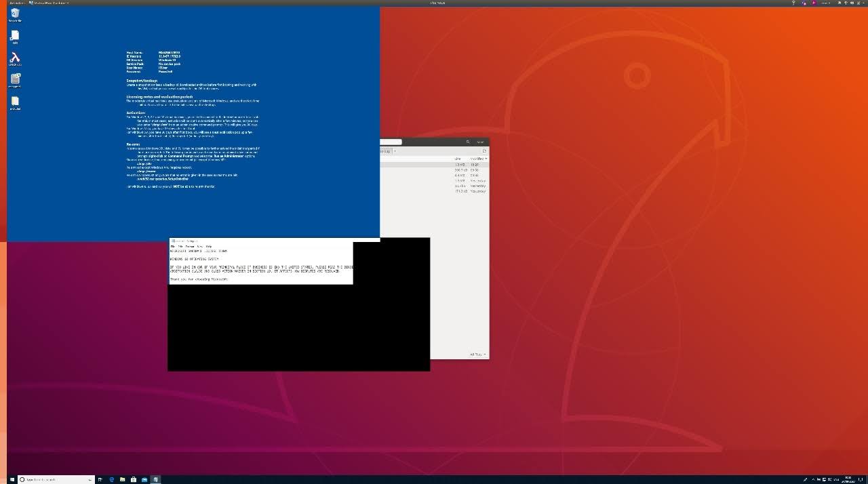
Task: Open the Edit menu in Notepad
Action: (180, 247)
